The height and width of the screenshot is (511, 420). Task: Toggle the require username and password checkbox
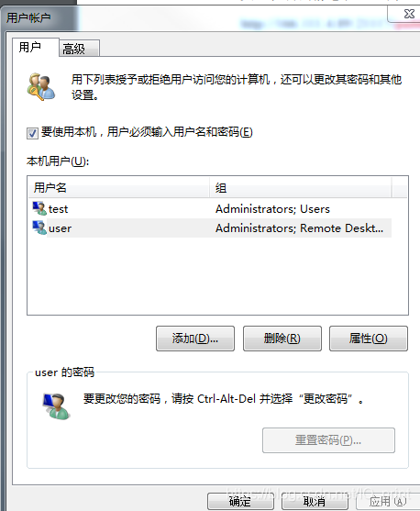(32, 133)
